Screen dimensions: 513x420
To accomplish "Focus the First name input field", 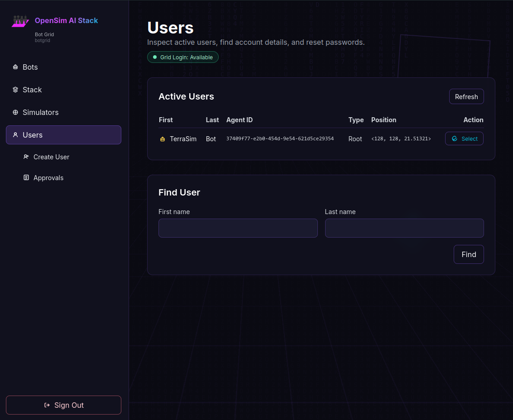I will pyautogui.click(x=238, y=228).
